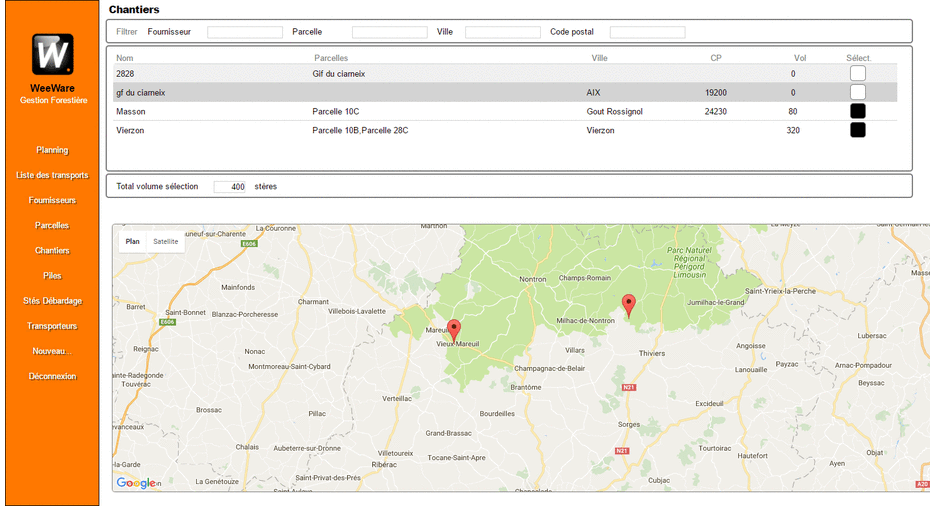
Task: Click the red map marker near Vieux-Mareuil
Action: click(x=454, y=330)
